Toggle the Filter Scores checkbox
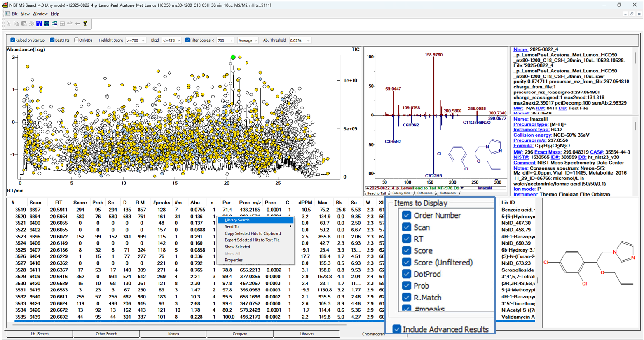The image size is (644, 340). click(187, 40)
